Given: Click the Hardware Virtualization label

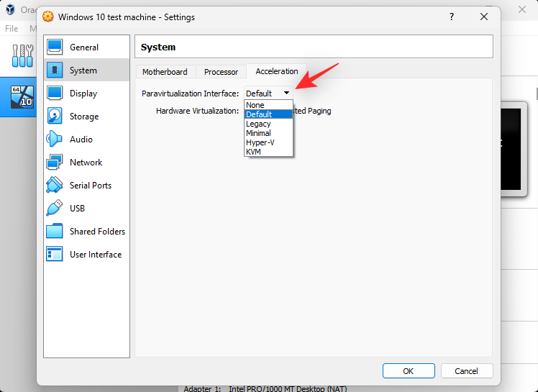Looking at the screenshot, I should coord(197,111).
